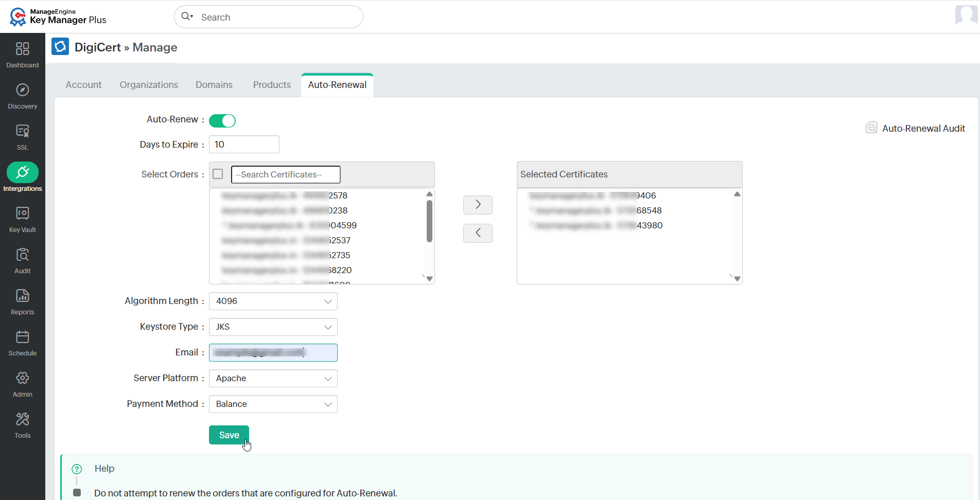Select the selected certificate ending 43980
Viewport: 980px width, 500px height.
click(596, 225)
